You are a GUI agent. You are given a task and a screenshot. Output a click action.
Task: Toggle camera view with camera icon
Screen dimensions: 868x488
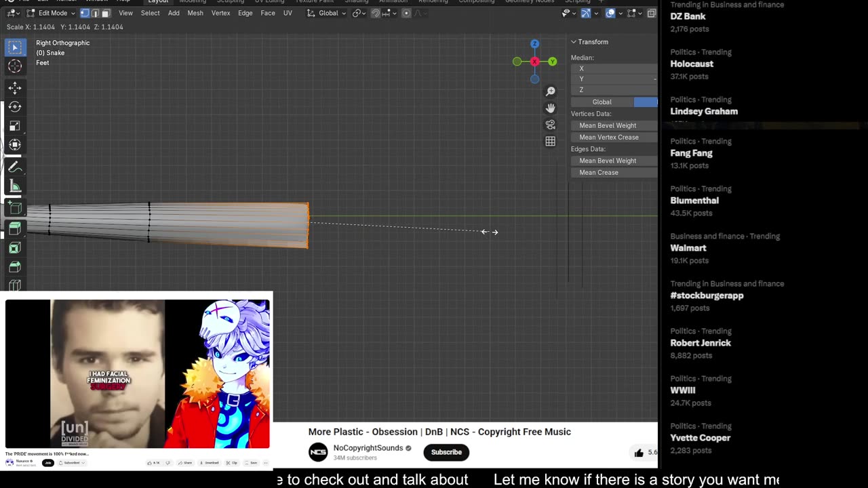tap(551, 125)
